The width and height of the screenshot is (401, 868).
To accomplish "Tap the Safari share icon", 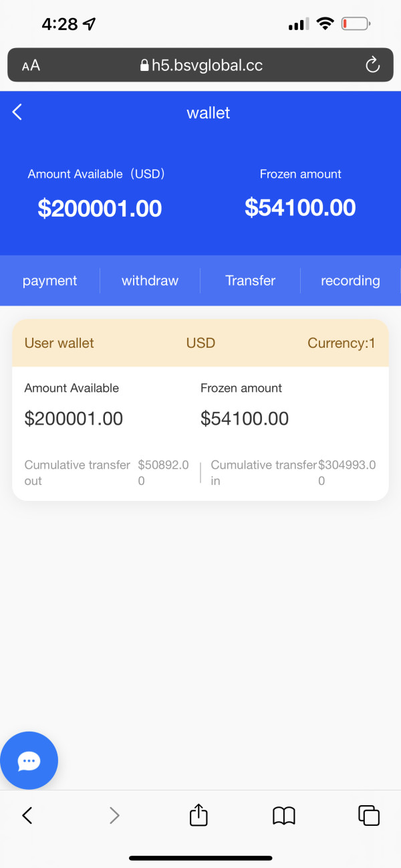I will tap(198, 815).
